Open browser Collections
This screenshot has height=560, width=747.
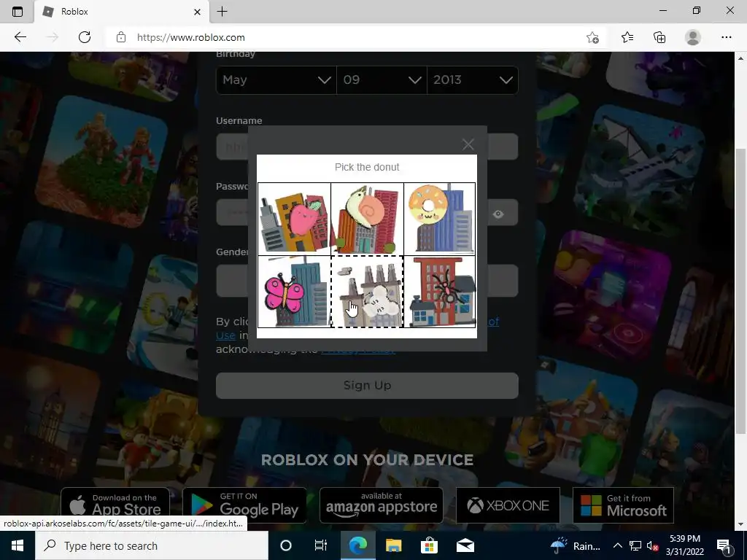[x=659, y=37]
